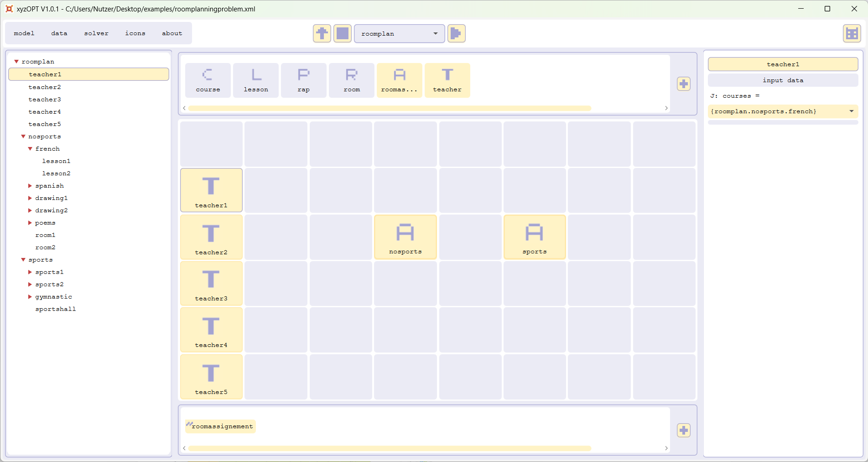
Task: Click the square stop icon in toolbar
Action: (342, 33)
